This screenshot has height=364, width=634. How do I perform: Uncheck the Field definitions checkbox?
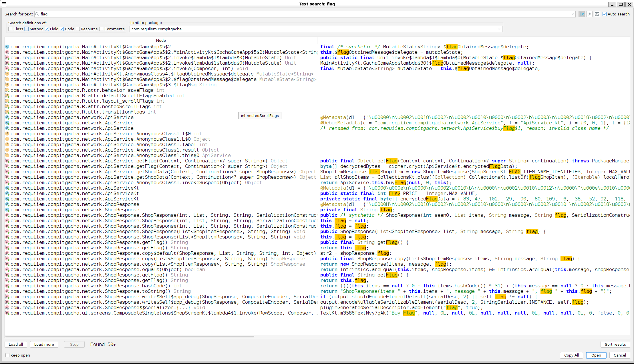click(47, 29)
